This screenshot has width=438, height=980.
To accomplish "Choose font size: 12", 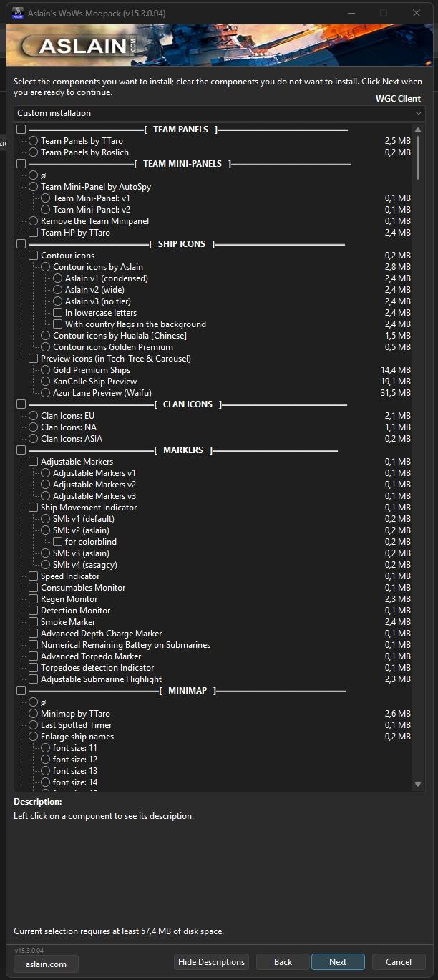I will (x=45, y=760).
